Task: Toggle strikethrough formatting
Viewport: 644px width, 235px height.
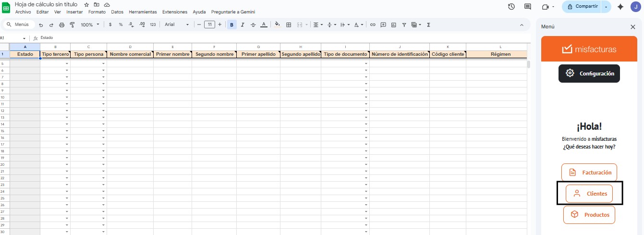Action: click(x=253, y=25)
